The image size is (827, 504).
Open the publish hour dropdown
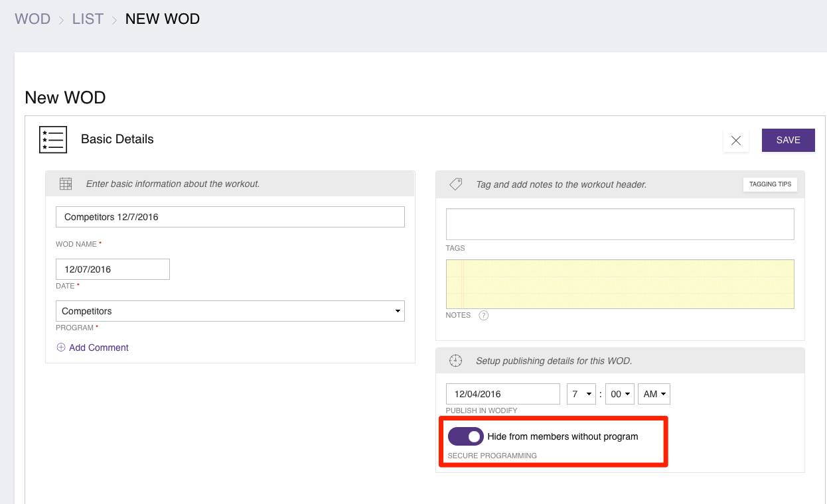pyautogui.click(x=581, y=394)
